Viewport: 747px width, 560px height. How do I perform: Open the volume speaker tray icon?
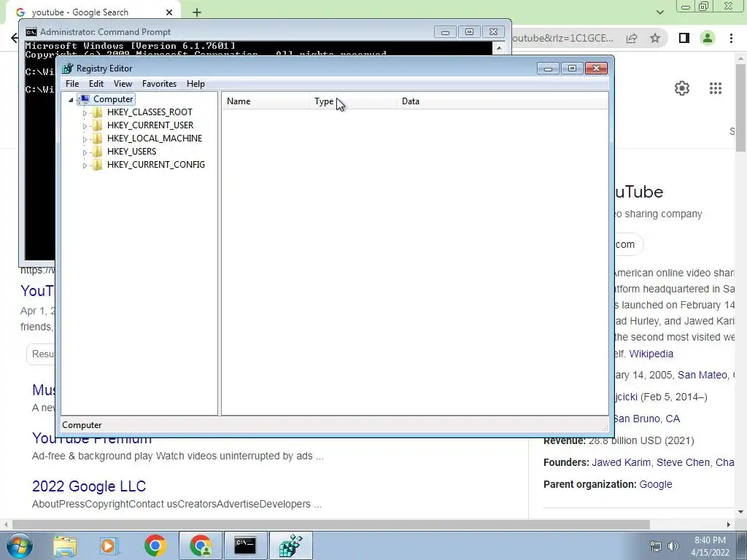[x=673, y=546]
